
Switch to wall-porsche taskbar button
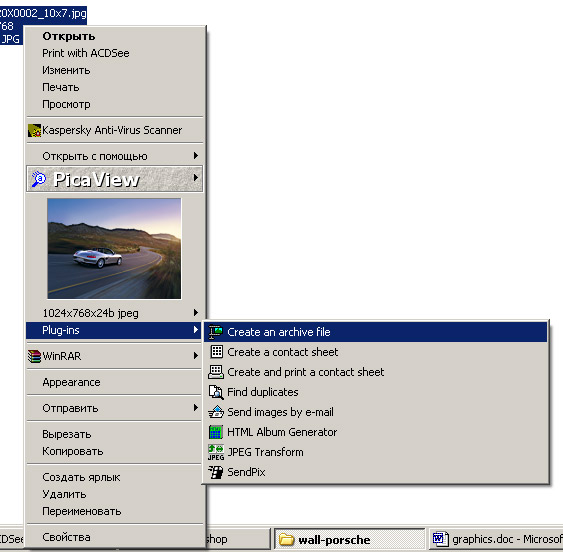pyautogui.click(x=349, y=539)
